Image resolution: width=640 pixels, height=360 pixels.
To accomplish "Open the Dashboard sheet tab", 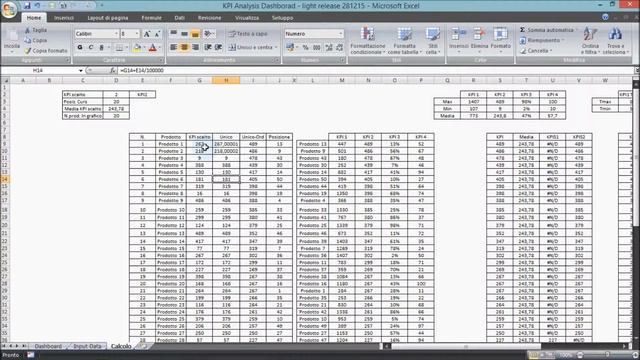I will coord(48,346).
